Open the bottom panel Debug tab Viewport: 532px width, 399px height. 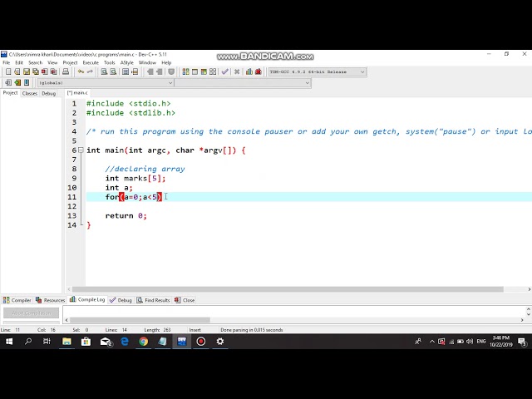121,300
